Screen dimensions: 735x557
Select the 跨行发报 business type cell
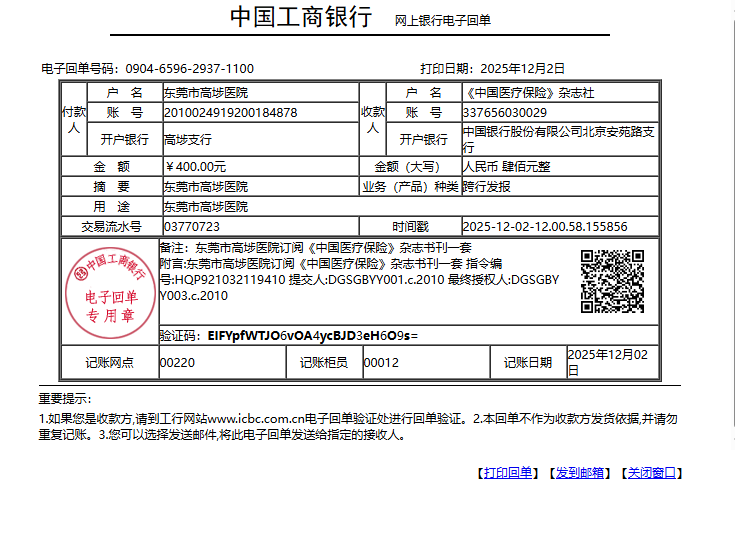[487, 187]
